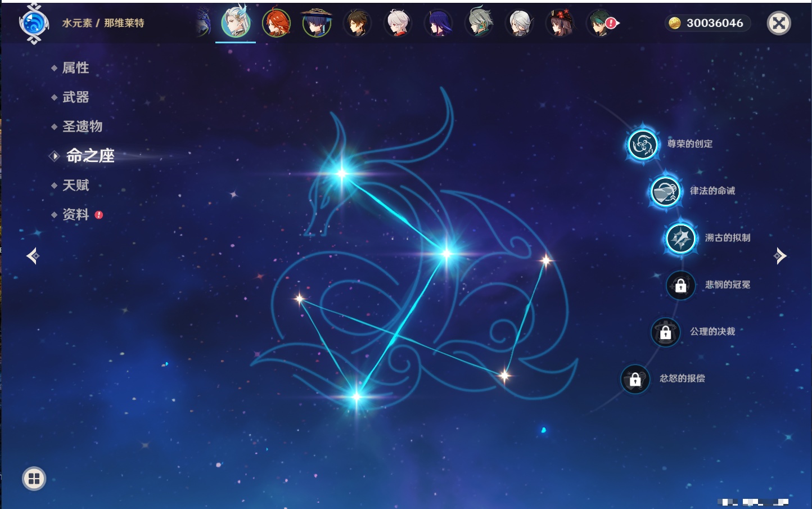The image size is (812, 509).
Task: Choose the avatar wearing a wide-brimmed hat
Action: (317, 23)
